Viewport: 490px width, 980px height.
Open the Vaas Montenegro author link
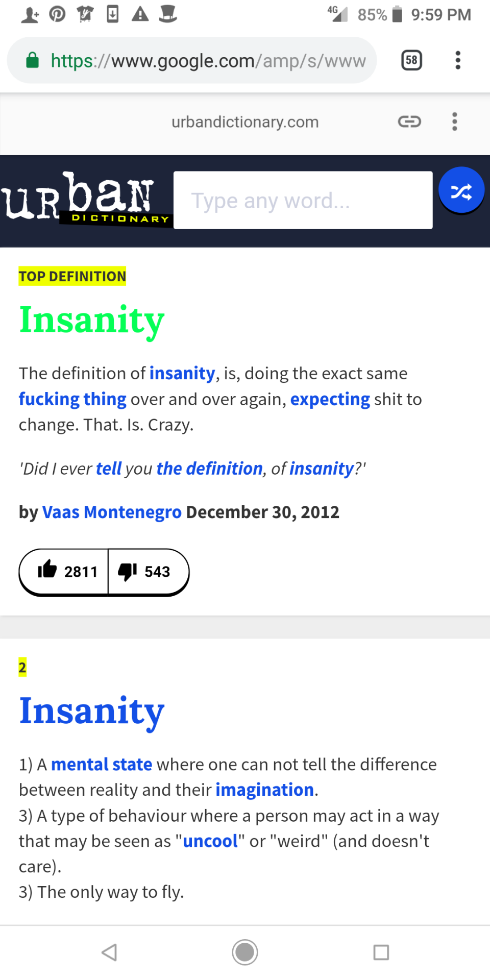(x=112, y=512)
